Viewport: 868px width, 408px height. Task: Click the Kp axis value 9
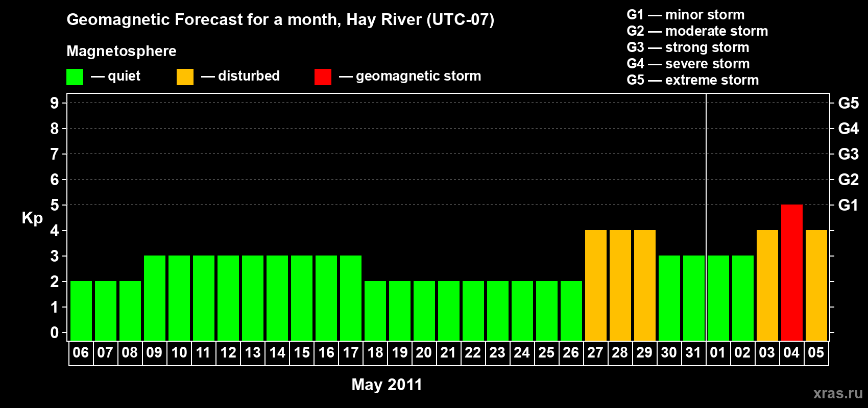pos(55,103)
